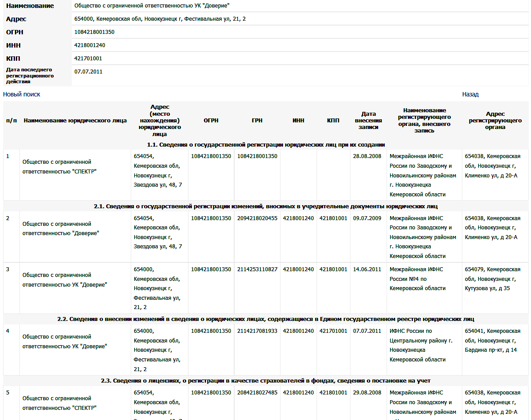Click the "Дата последнего регистрационного действия" label
531x420 pixels.
click(x=29, y=75)
